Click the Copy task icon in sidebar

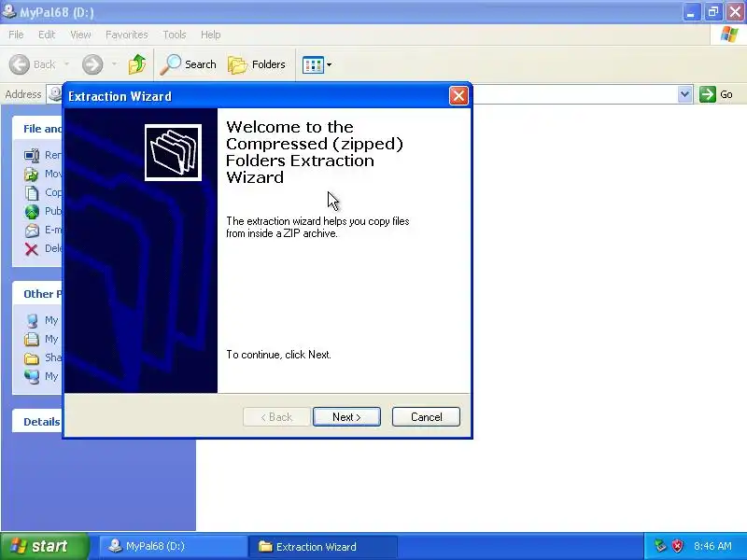(x=32, y=192)
